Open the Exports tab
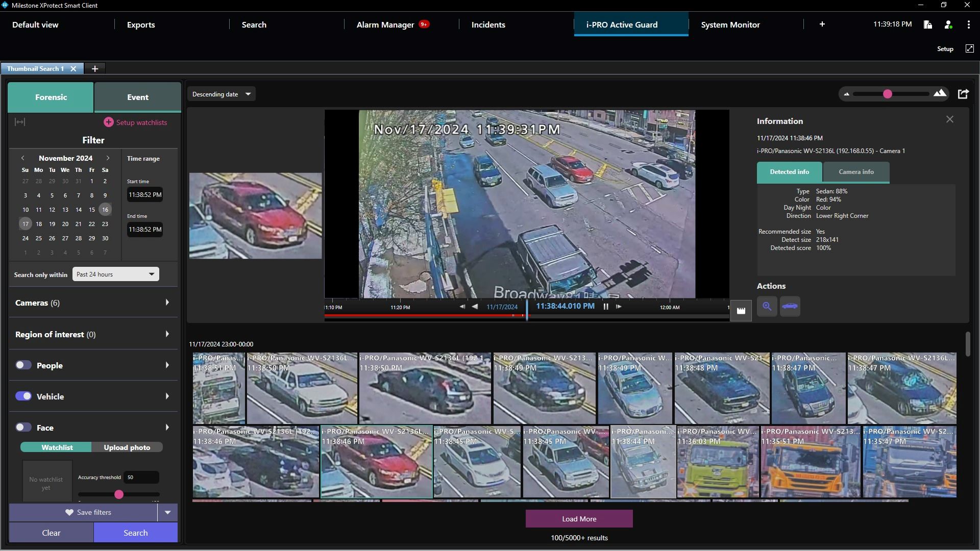Screen dimensions: 980x551 tap(141, 24)
